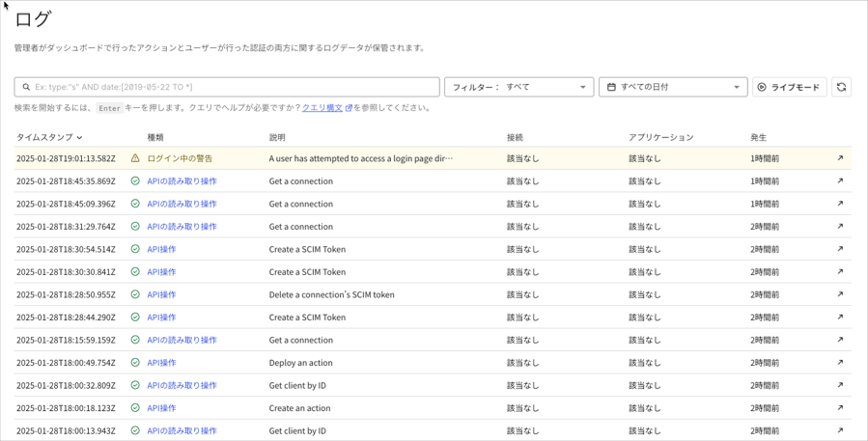Open API操作 link at 18:28:44.290Z

pos(161,317)
